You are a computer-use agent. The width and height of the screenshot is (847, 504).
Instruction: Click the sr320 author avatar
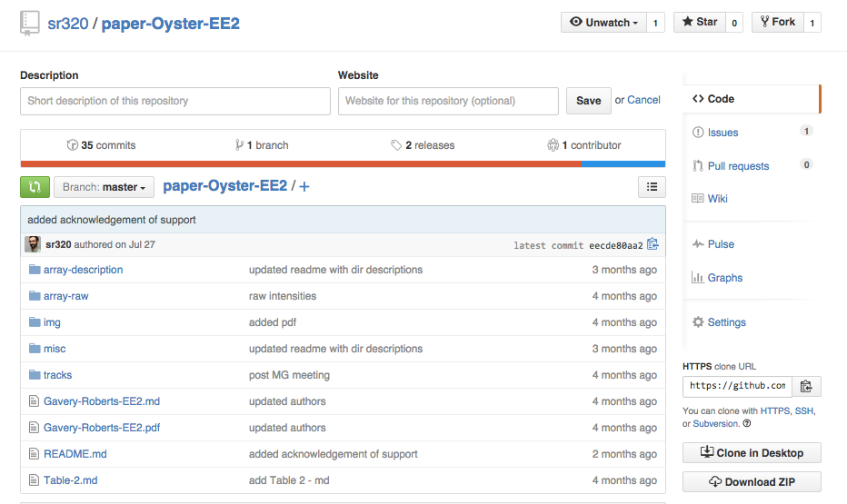point(33,244)
